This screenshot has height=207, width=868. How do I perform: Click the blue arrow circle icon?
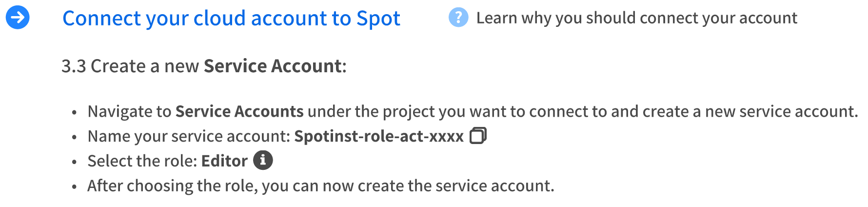tap(18, 18)
